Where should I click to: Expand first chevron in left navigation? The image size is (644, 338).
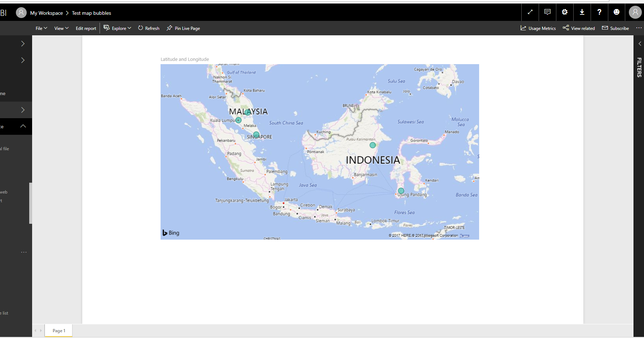23,44
